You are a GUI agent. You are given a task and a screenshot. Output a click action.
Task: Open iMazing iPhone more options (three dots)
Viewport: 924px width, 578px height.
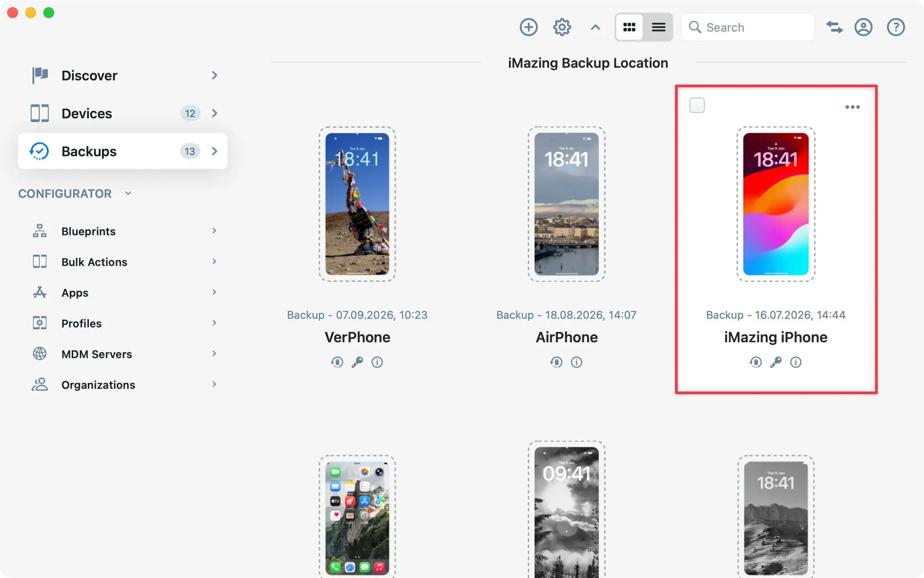[852, 107]
